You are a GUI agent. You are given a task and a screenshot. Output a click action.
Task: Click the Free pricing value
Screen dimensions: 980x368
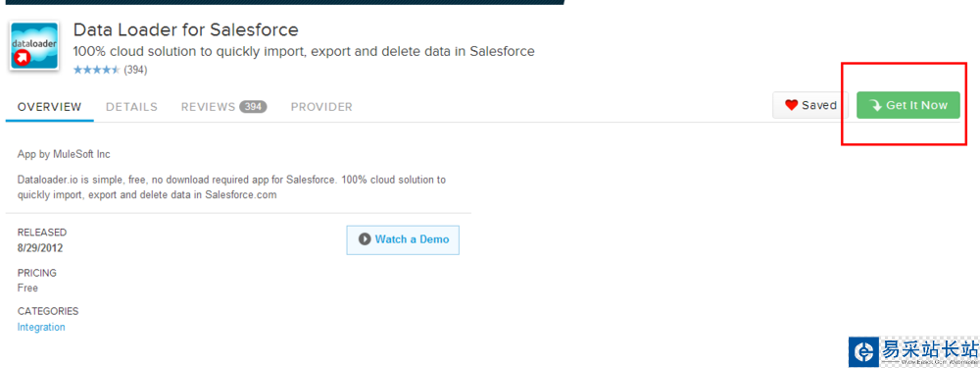[x=27, y=288]
